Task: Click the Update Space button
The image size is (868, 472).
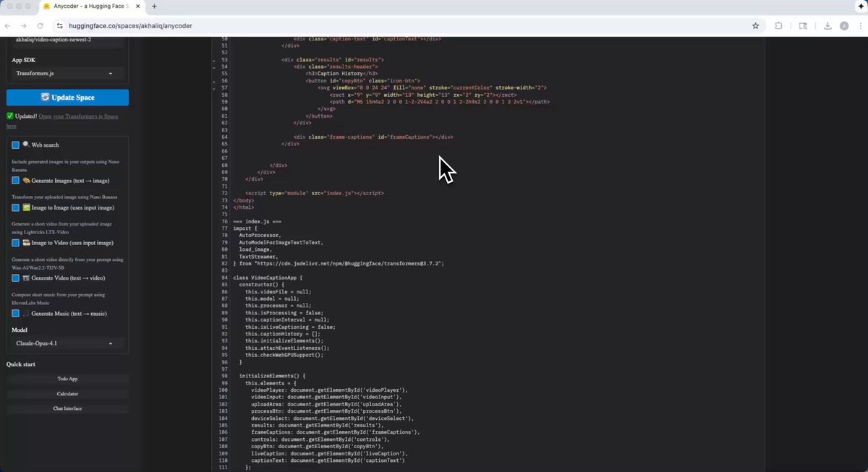Action: click(67, 98)
